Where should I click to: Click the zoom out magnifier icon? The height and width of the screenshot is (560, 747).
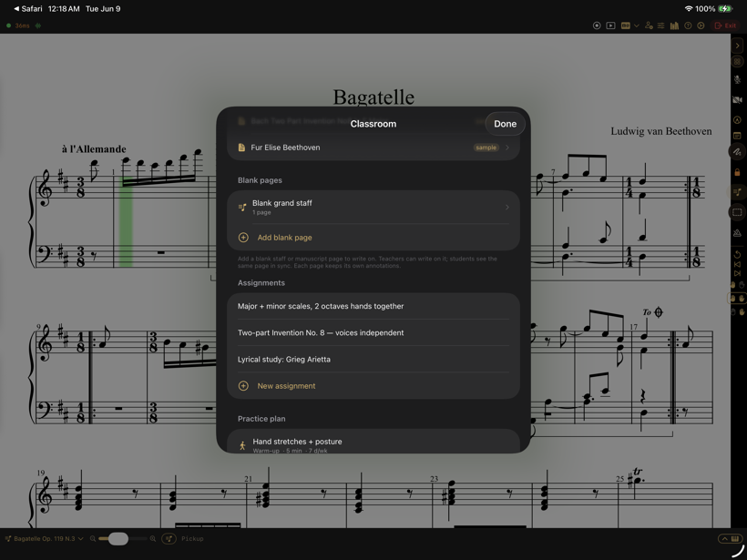93,538
